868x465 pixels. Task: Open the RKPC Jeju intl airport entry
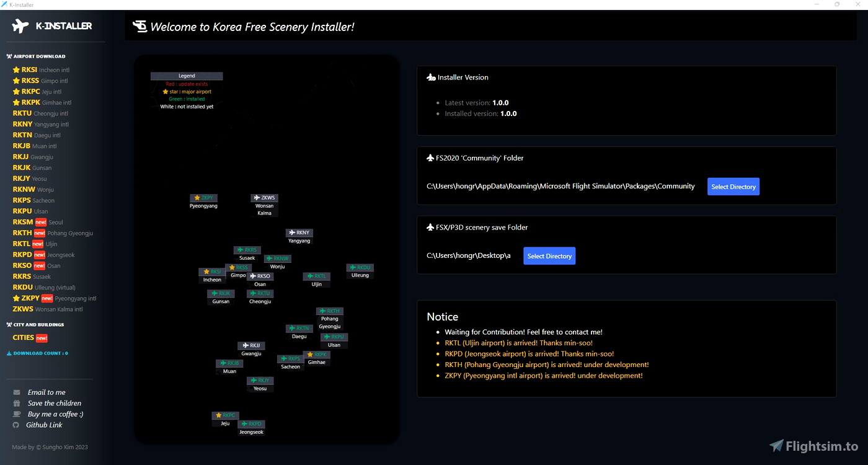[x=37, y=92]
